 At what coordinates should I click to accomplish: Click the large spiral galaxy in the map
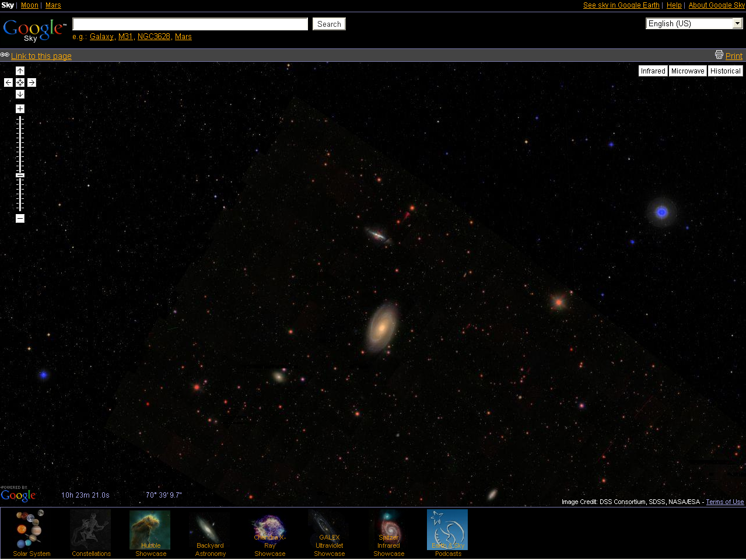(x=382, y=327)
